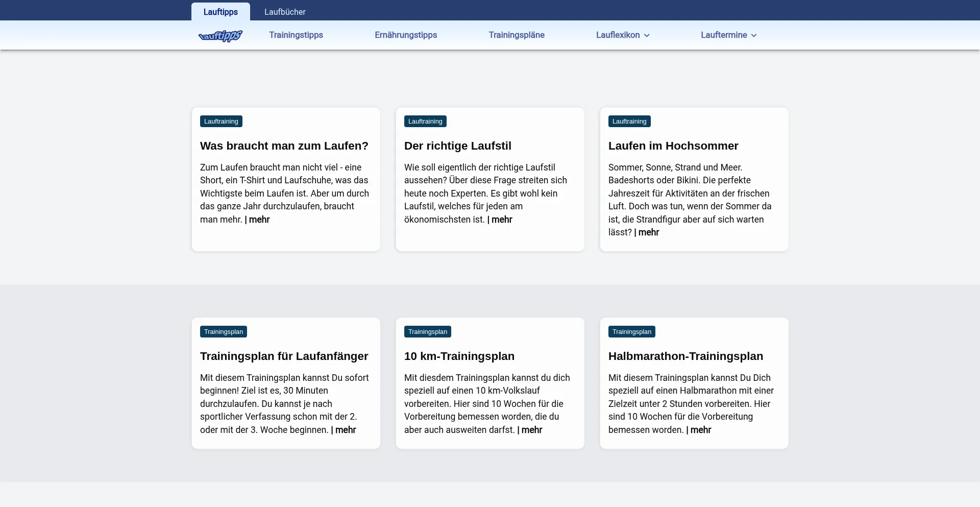Read more on Laufen im Hochsommer

click(648, 232)
